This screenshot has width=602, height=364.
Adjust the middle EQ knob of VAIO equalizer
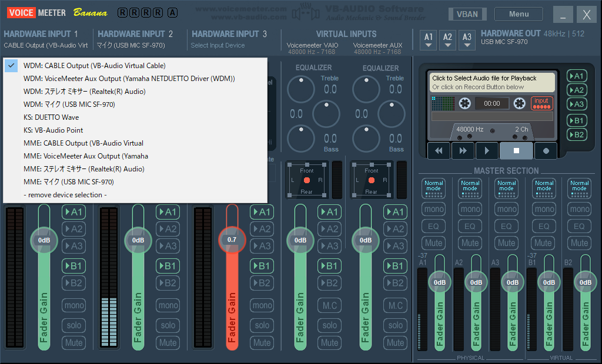326,114
